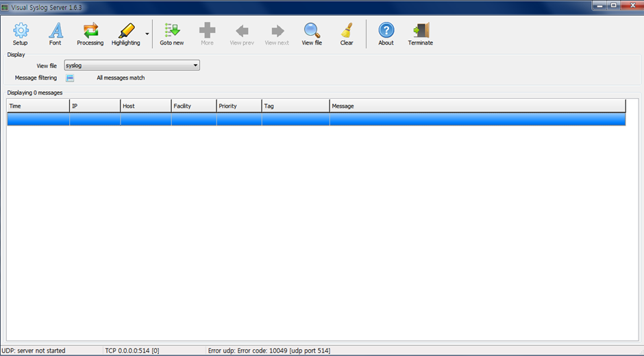Sort by the Facility column header
The height and width of the screenshot is (356, 644).
(x=194, y=106)
